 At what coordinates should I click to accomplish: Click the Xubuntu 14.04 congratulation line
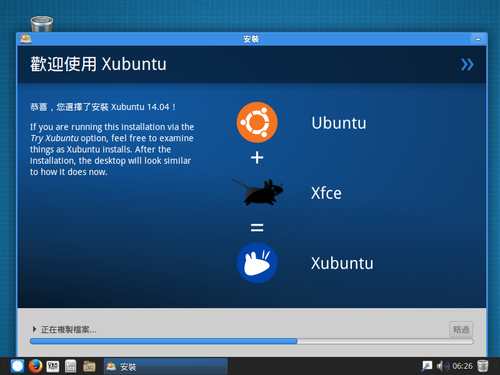pos(103,107)
